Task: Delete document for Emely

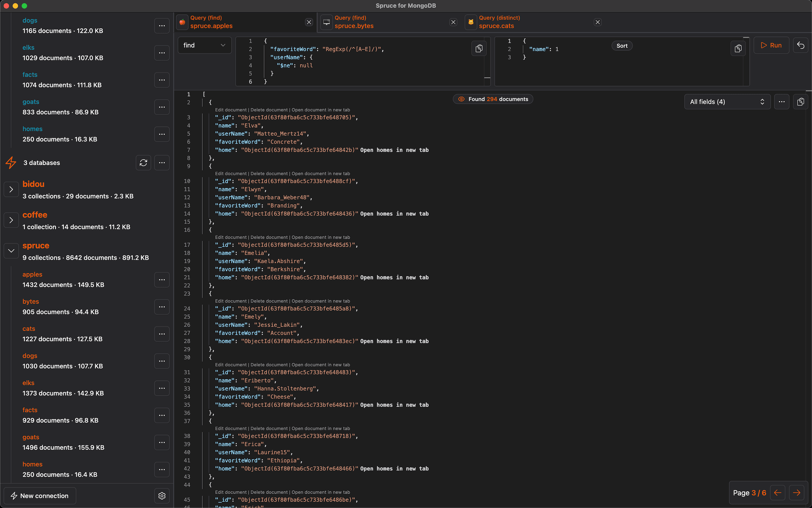Action: [x=269, y=301]
